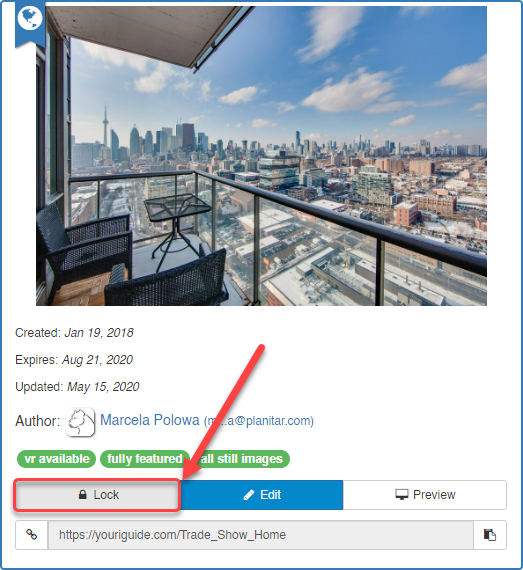This screenshot has height=570, width=523.
Task: Select the all still images tag
Action: pos(242,459)
